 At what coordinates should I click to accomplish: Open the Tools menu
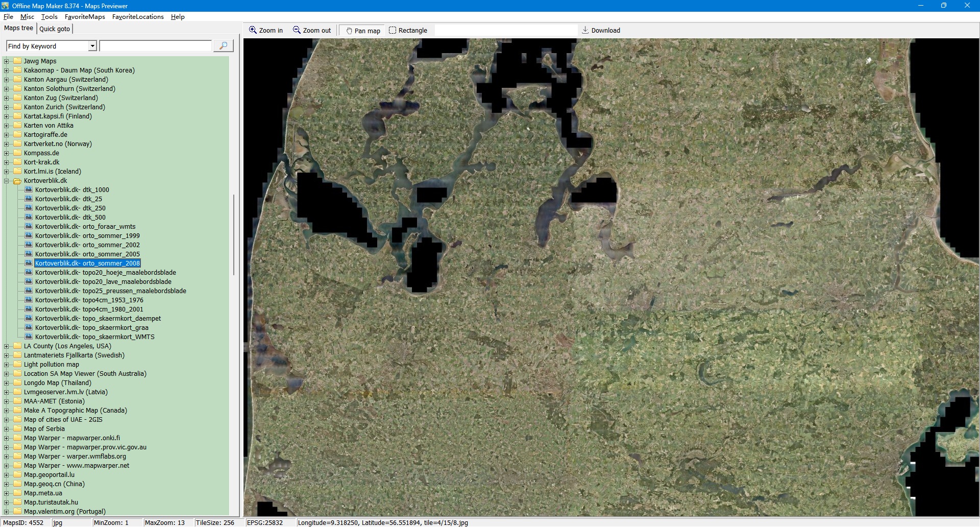49,17
